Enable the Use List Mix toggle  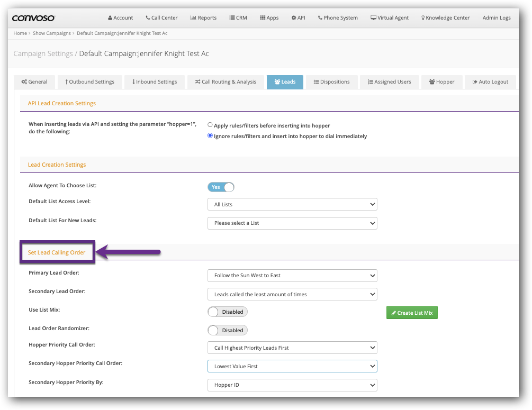(228, 312)
